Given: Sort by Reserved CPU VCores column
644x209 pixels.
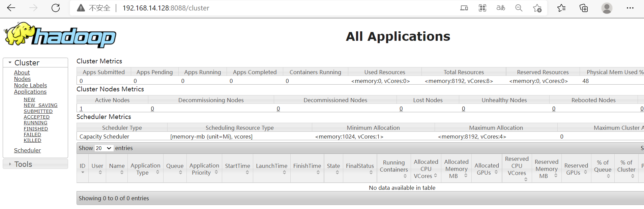Looking at the screenshot, I should coord(526,179).
